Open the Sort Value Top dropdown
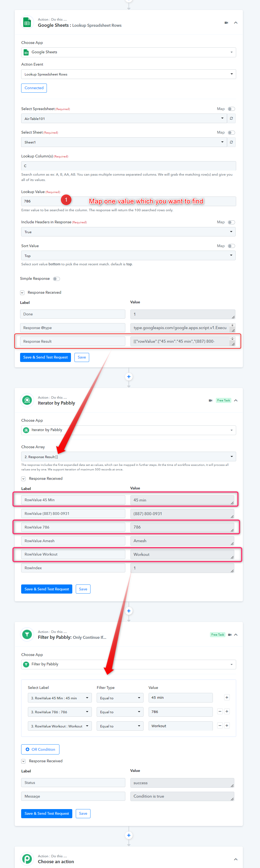 [128, 256]
